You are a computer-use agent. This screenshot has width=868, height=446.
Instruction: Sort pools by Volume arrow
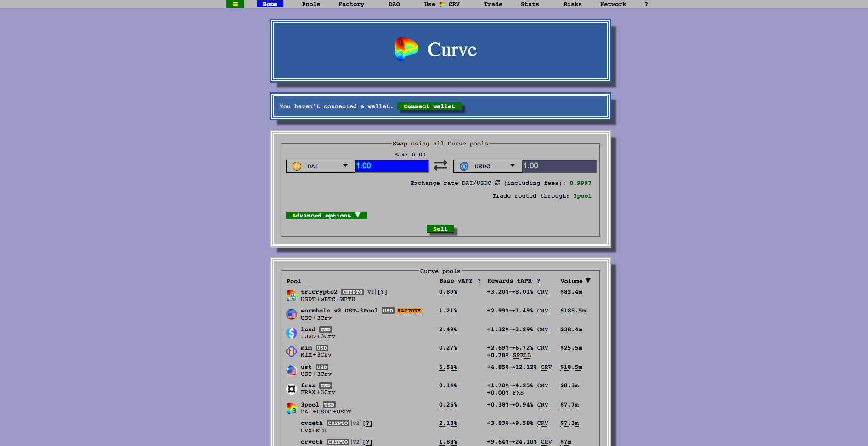(588, 281)
